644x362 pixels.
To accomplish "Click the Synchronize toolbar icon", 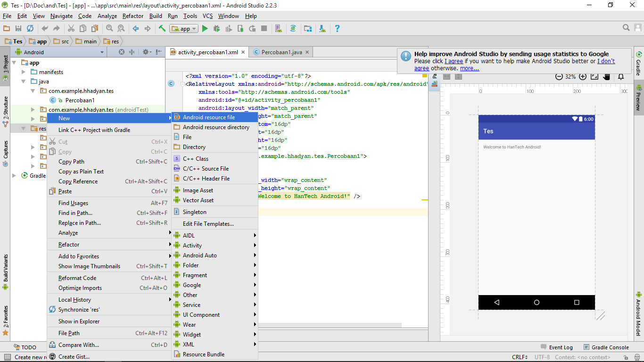I will (x=30, y=29).
